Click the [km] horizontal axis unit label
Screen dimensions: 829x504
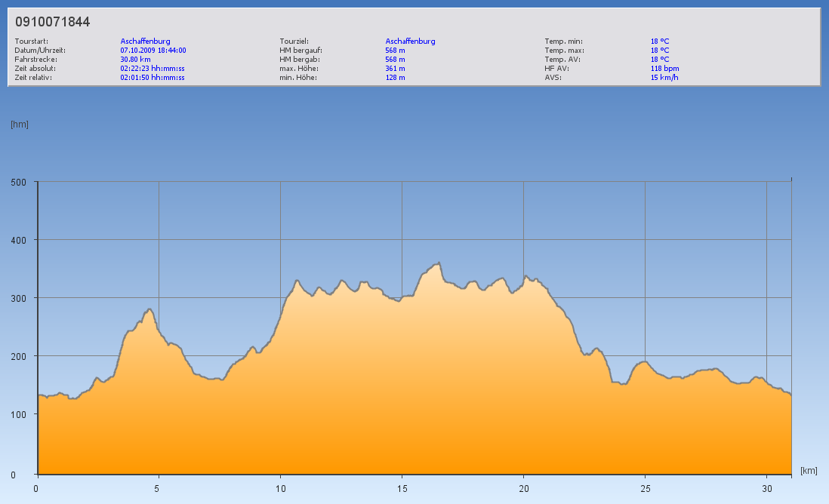[809, 471]
